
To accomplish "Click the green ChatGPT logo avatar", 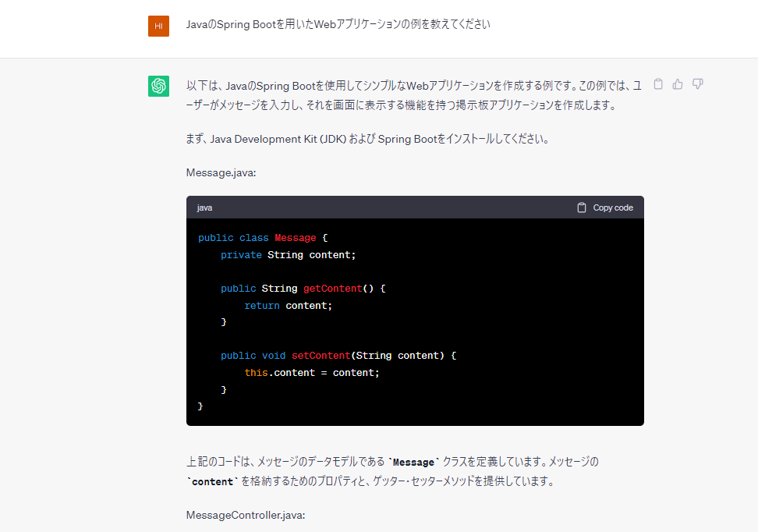I will tap(158, 86).
